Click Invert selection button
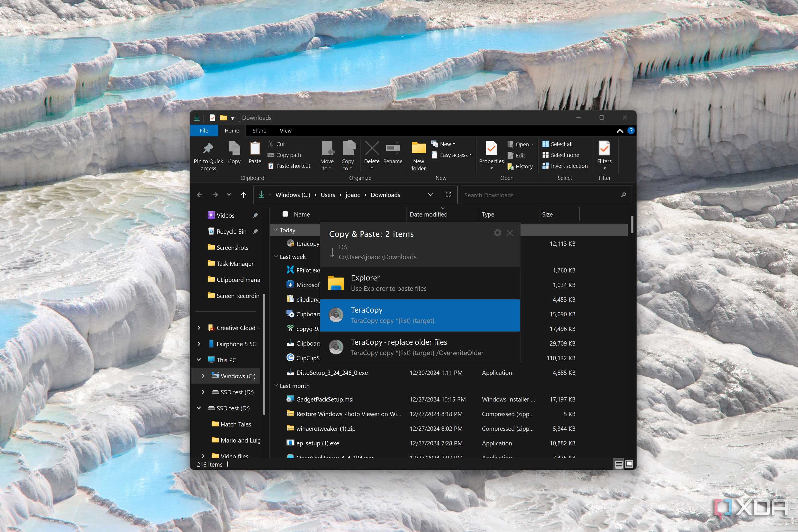The image size is (798, 532). click(565, 166)
